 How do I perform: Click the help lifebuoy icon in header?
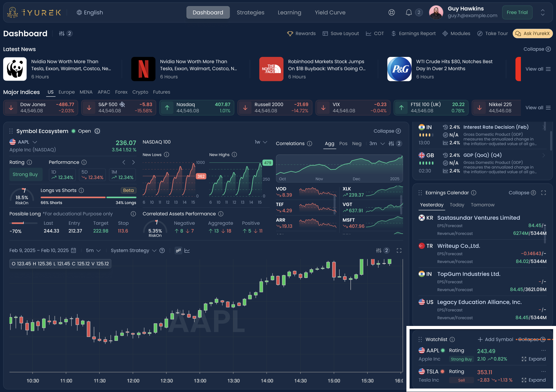392,13
